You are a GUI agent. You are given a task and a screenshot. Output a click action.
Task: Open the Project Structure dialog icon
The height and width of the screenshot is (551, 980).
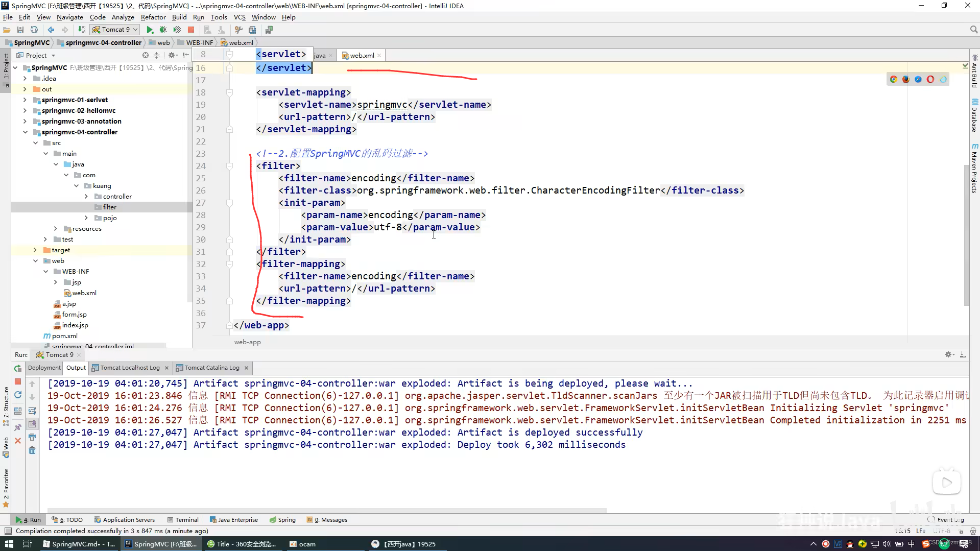[252, 30]
